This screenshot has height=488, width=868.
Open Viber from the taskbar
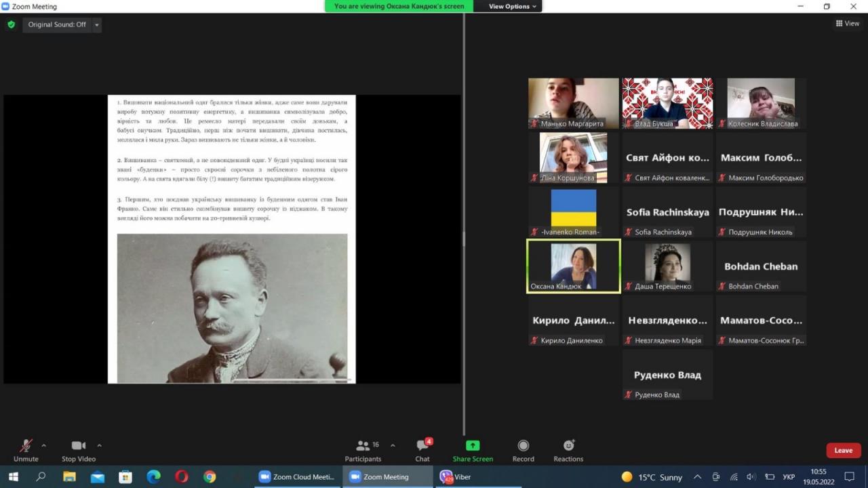coord(455,476)
